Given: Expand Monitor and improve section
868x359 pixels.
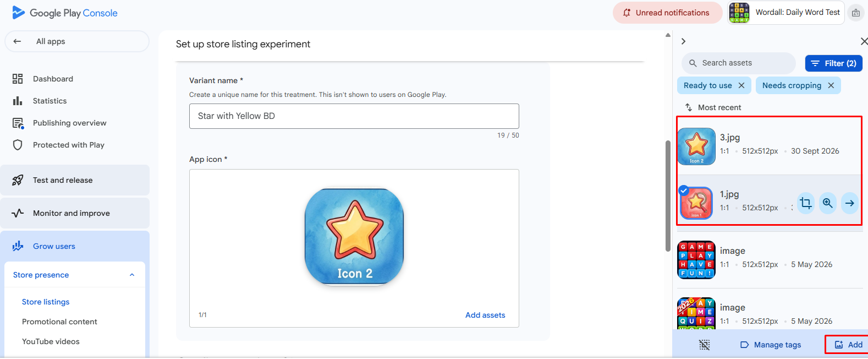Looking at the screenshot, I should [75, 213].
